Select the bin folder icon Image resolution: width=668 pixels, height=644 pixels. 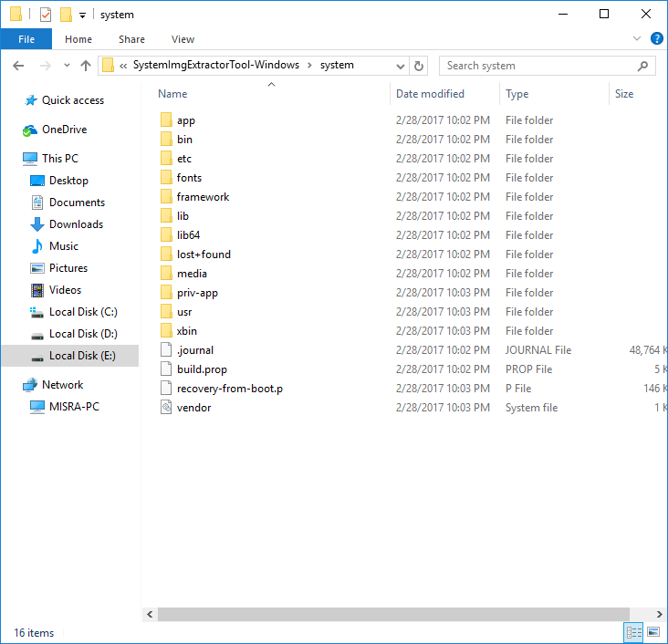166,140
